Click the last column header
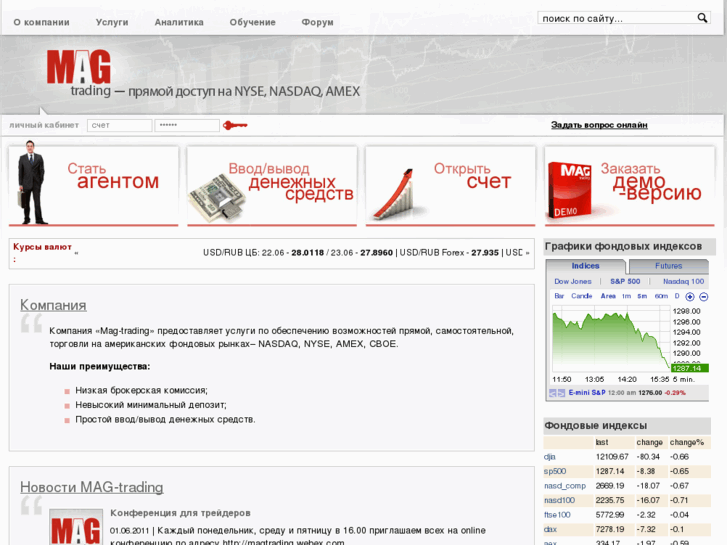 coord(602,442)
